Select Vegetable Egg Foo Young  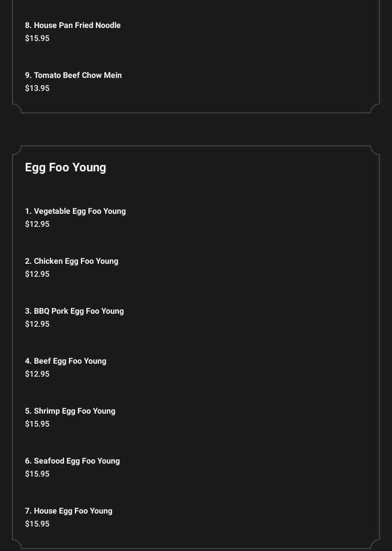(75, 211)
